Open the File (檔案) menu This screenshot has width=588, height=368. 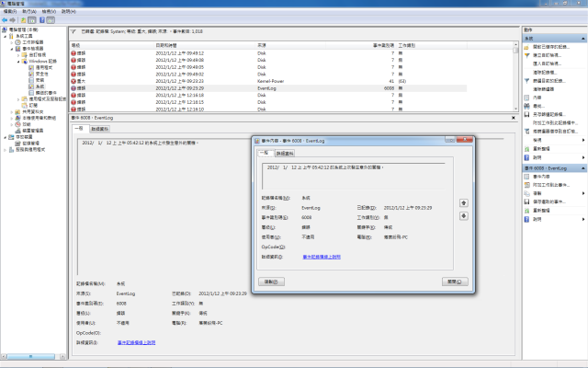tap(10, 12)
